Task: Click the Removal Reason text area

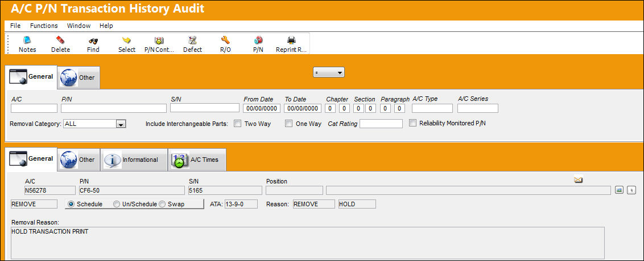Action: coord(308,243)
